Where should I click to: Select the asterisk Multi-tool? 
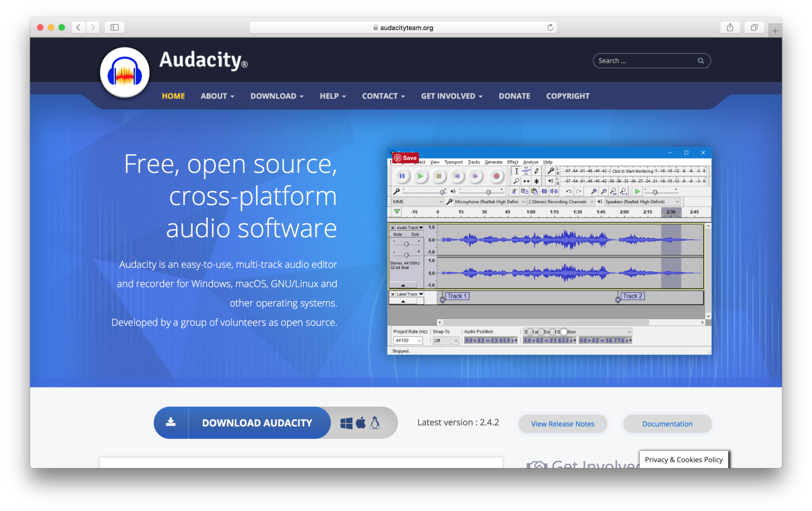click(536, 181)
